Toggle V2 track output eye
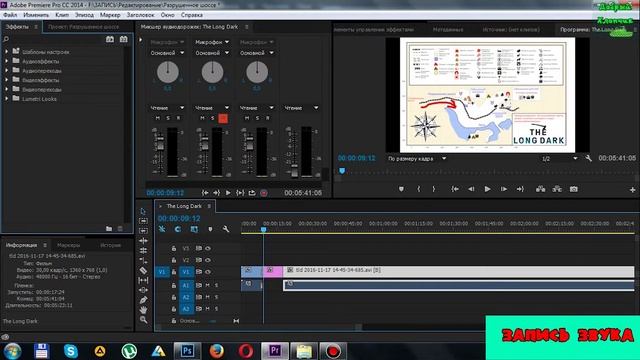The image size is (640, 360). (x=208, y=260)
